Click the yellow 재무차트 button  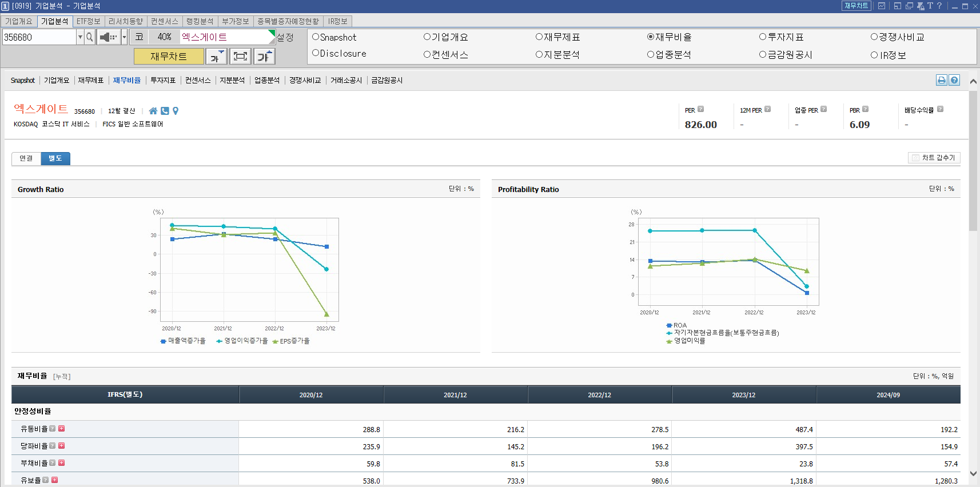pos(169,57)
